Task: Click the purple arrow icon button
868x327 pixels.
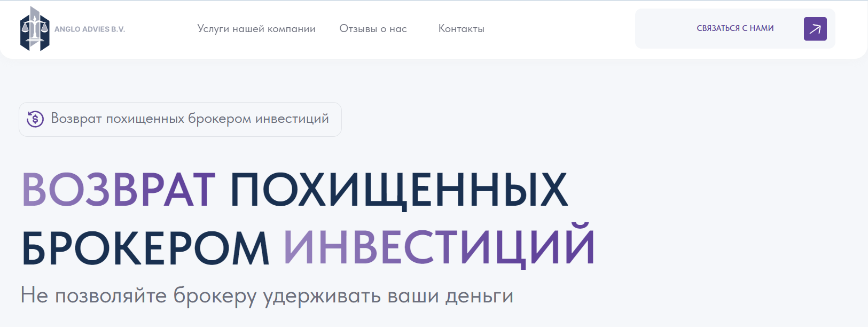Action: (815, 29)
